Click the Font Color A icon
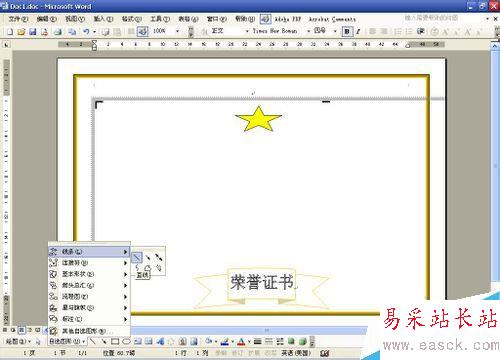500x360 pixels. tap(241, 341)
